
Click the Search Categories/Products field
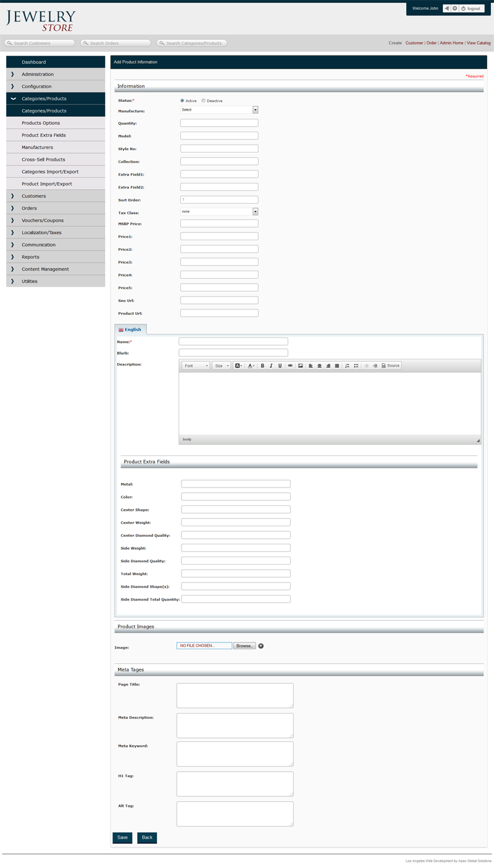coord(192,43)
